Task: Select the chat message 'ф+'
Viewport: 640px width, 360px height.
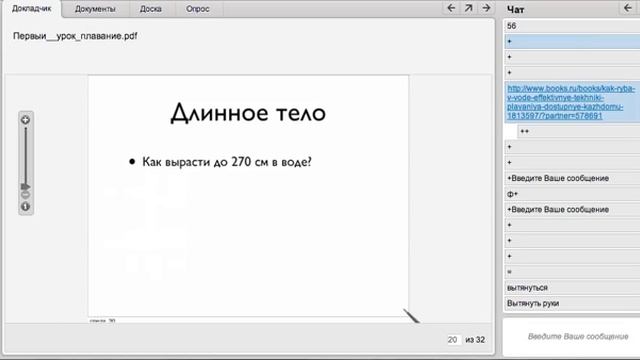Action: point(572,194)
